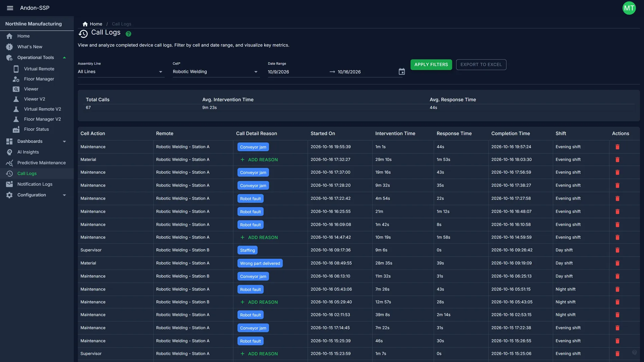Click the Apply Filters button

tap(431, 65)
